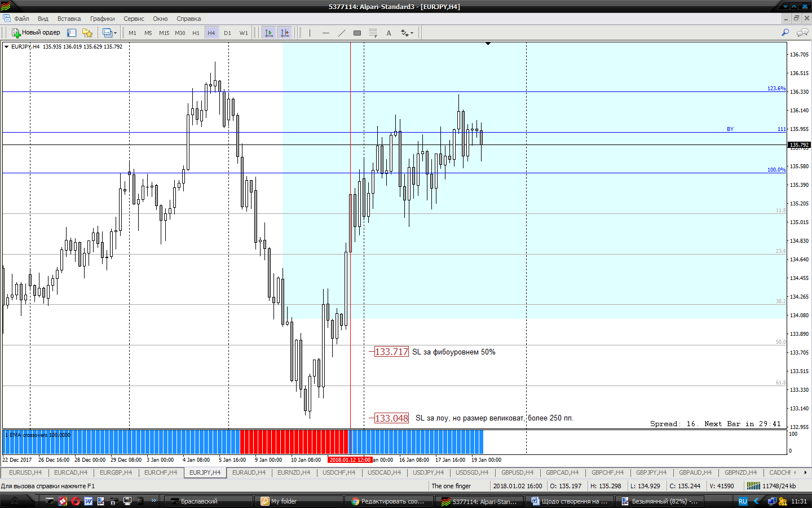
Task: Click the 123.6% Fibonacci level label
Action: point(776,89)
